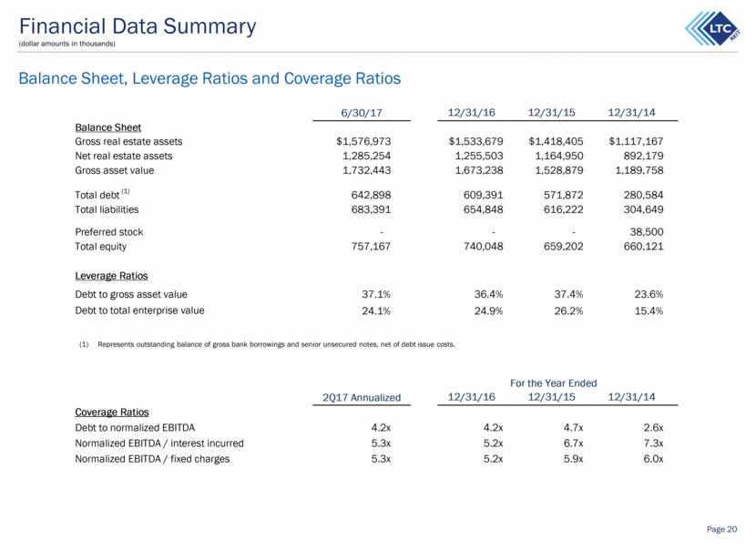Select the Debt to gross asset value 37.1%

click(376, 294)
